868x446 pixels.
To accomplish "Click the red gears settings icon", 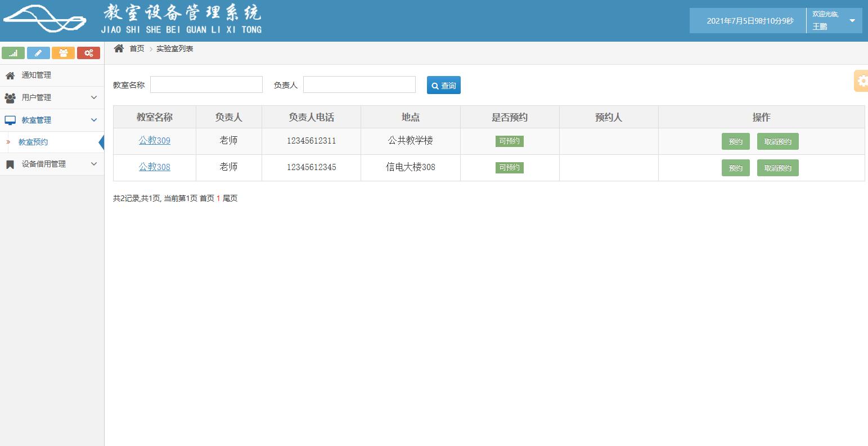I will (88, 52).
